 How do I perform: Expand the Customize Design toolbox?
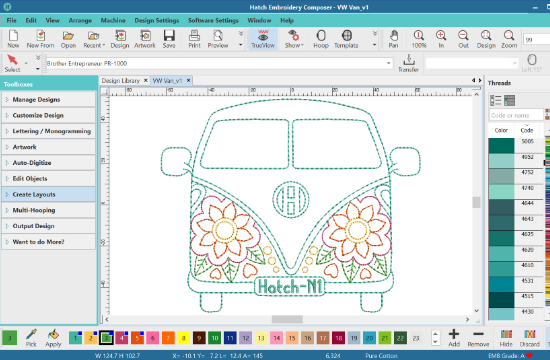point(49,115)
